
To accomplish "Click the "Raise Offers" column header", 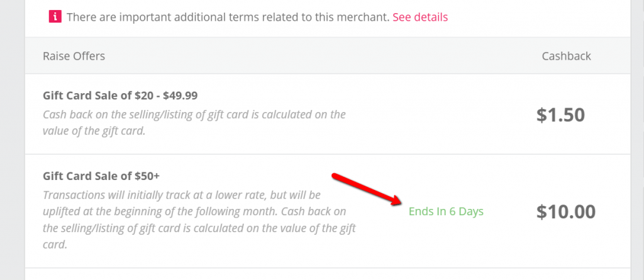I will tap(74, 56).
